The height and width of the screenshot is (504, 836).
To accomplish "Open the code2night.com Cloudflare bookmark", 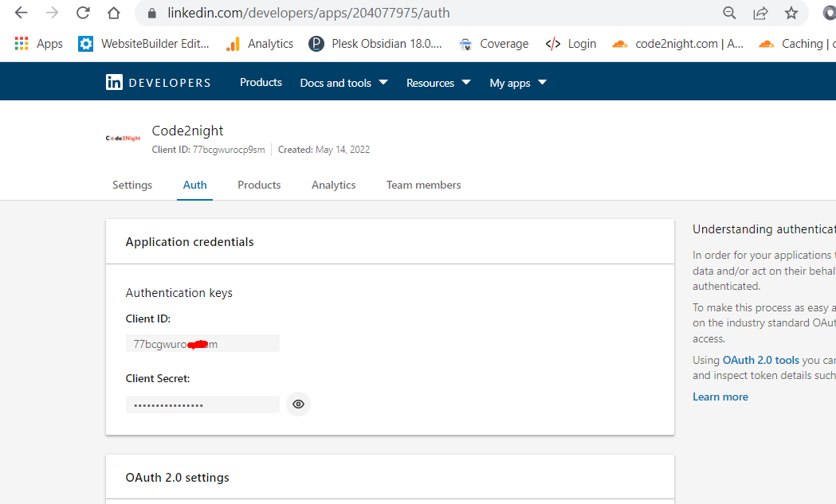I will point(677,44).
